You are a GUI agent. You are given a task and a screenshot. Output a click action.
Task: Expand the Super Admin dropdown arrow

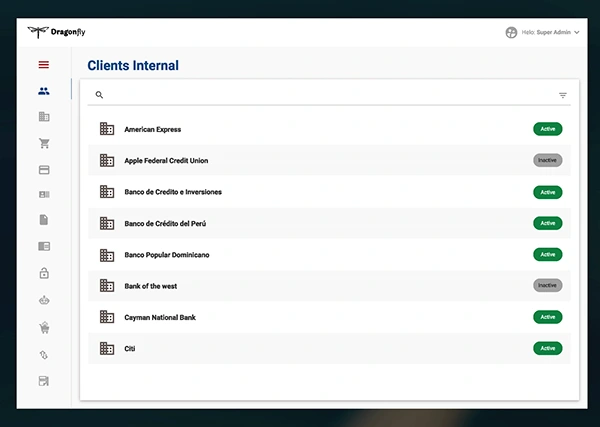tap(577, 33)
